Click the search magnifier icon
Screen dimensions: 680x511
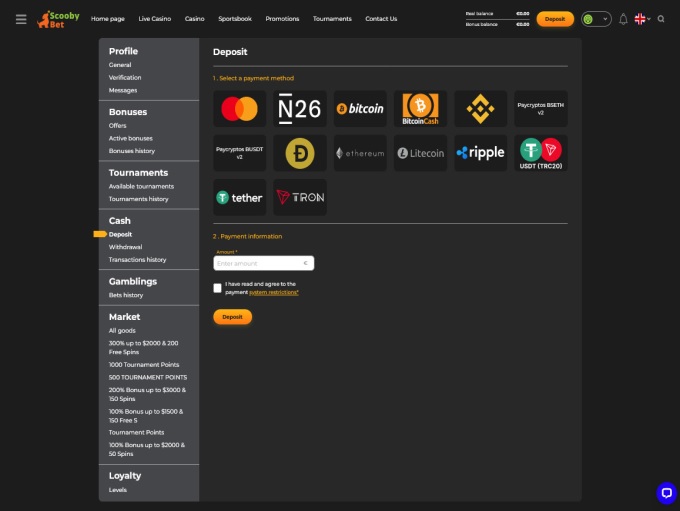point(661,19)
